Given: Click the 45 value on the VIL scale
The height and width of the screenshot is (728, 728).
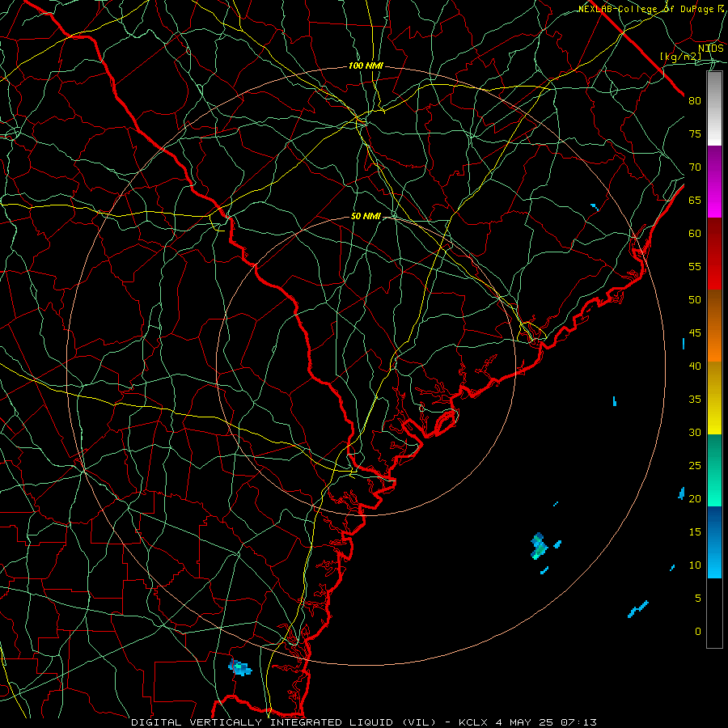Looking at the screenshot, I should click(x=695, y=333).
